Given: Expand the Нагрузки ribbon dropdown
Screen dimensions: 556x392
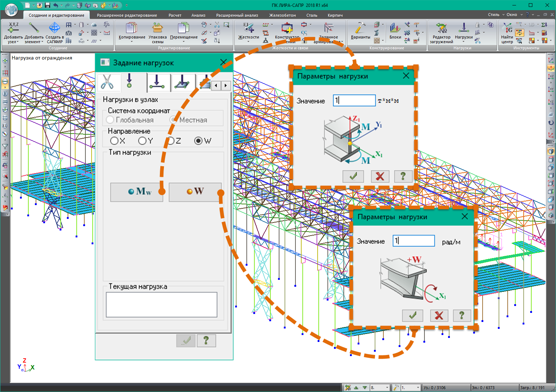Looking at the screenshot, I should (464, 41).
